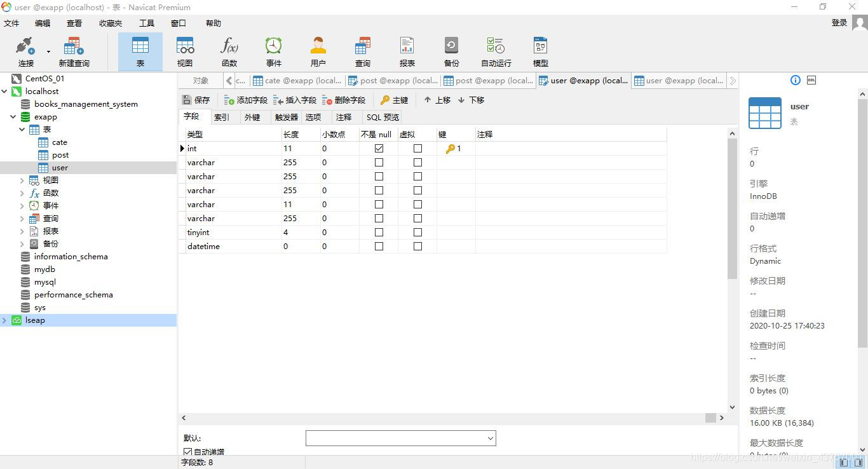Open the 用户 (User) toolbar icon
Screen dimensions: 868x469
(x=318, y=51)
